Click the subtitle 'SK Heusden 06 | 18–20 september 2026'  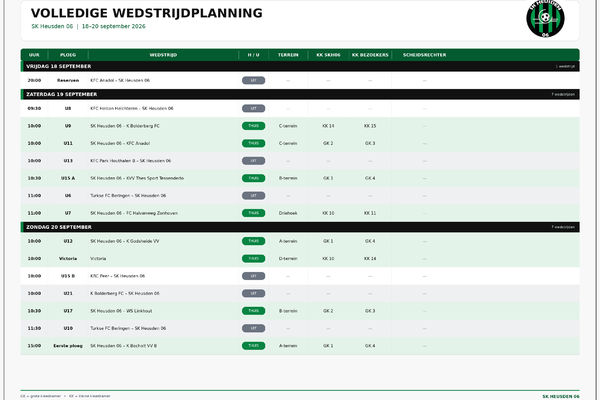(88, 26)
